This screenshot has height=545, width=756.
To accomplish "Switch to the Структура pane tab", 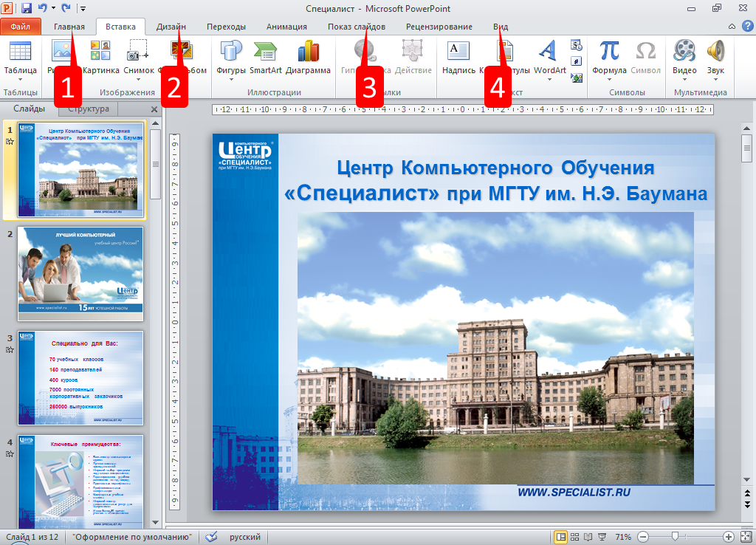I will 89,109.
